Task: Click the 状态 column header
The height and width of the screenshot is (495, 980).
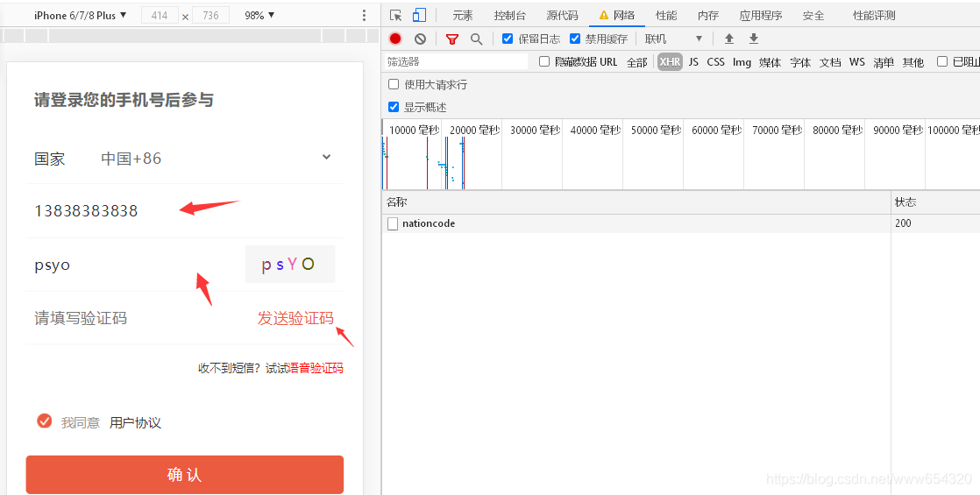Action: coord(935,202)
